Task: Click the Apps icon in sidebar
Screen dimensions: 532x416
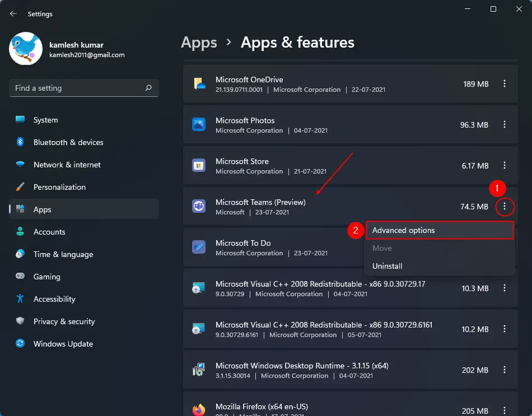Action: 20,209
